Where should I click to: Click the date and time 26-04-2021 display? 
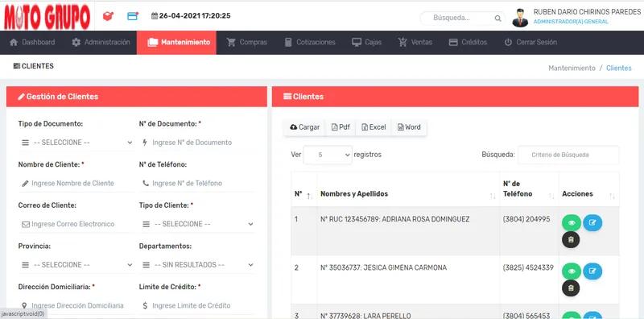pyautogui.click(x=191, y=16)
